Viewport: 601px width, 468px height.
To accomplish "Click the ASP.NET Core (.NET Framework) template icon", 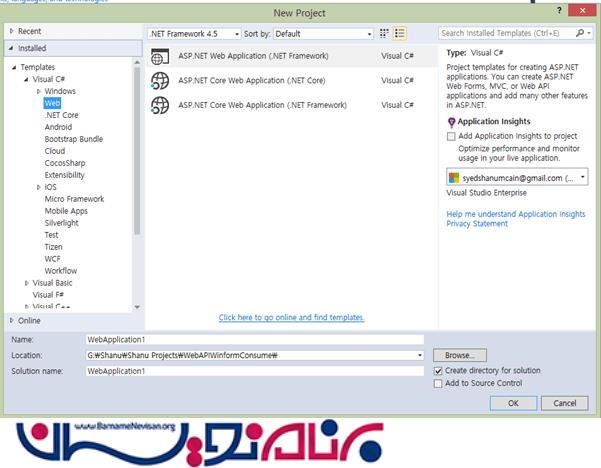I will pyautogui.click(x=159, y=105).
